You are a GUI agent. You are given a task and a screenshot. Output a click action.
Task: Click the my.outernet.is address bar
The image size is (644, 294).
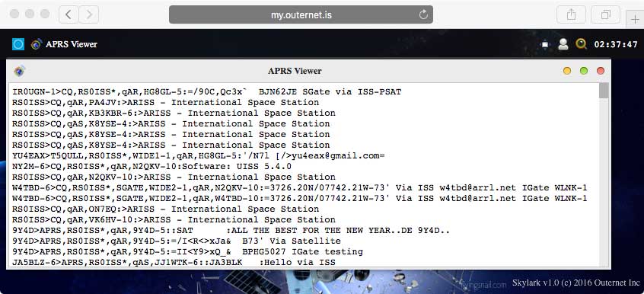point(301,14)
